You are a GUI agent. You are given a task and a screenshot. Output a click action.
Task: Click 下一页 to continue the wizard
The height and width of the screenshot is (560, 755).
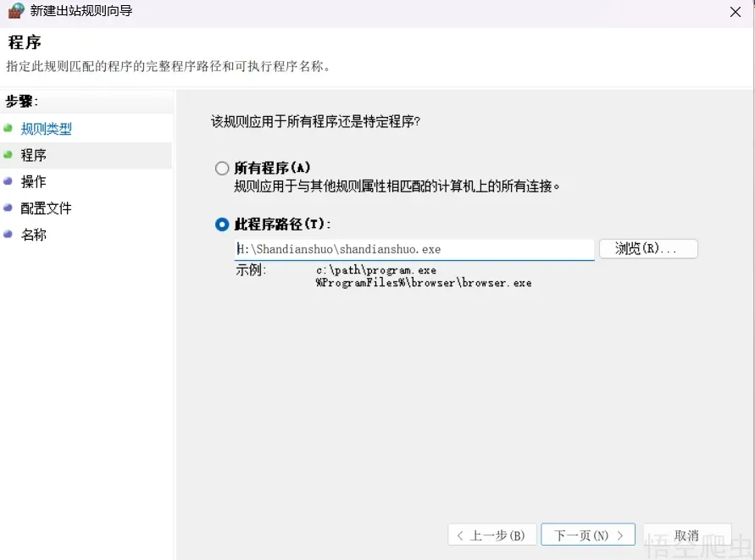point(588,534)
